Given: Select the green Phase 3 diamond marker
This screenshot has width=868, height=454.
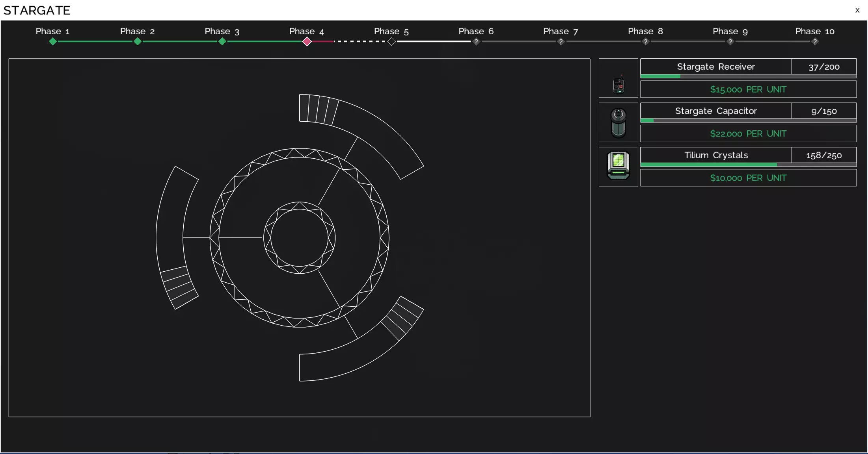Looking at the screenshot, I should tap(222, 42).
